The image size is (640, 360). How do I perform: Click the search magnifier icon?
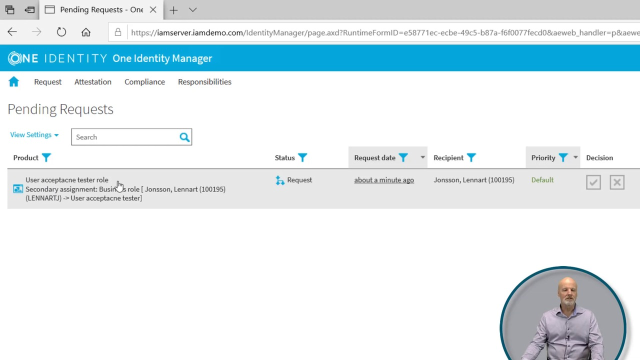pos(184,137)
